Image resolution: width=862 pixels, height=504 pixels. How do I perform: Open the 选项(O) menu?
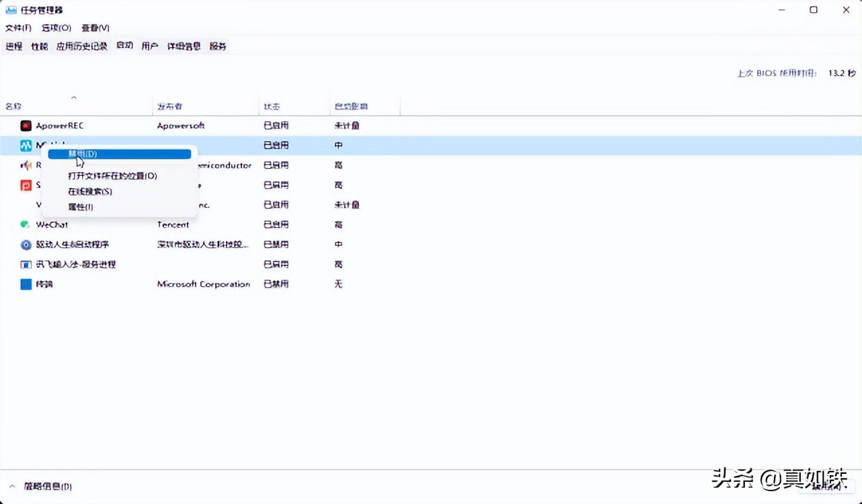[x=56, y=28]
